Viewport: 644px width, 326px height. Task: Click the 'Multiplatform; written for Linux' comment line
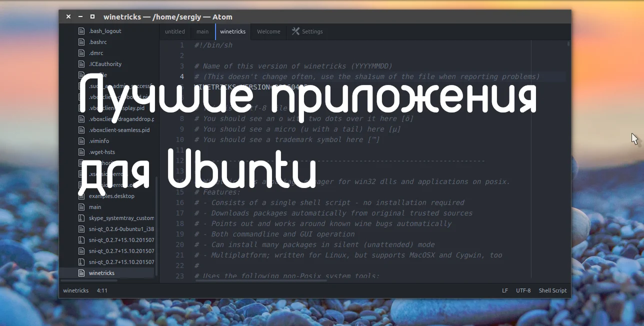[x=348, y=255]
